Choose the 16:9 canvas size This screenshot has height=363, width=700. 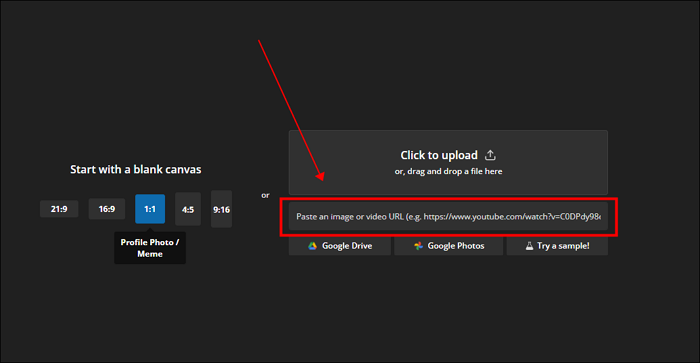(x=107, y=209)
